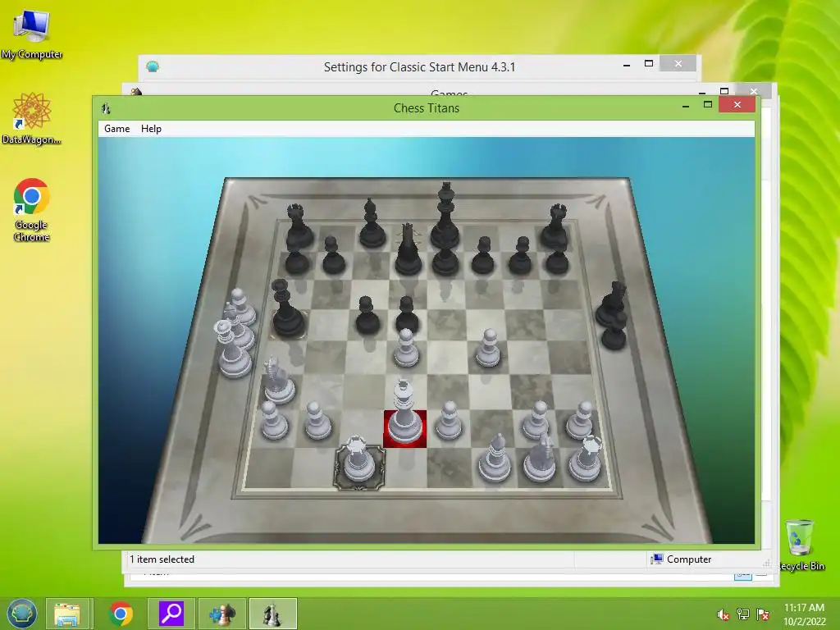
Task: Minimize the Settings for Classic Start Menu window
Action: point(627,64)
